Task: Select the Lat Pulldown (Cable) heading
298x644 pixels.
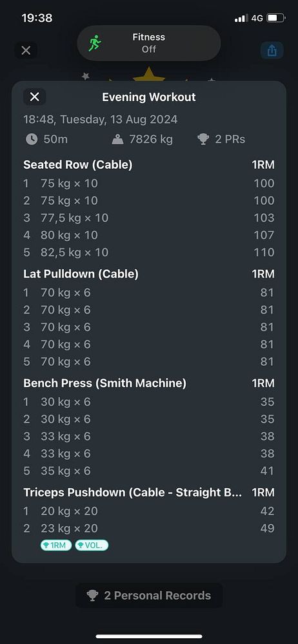Action: 81,274
